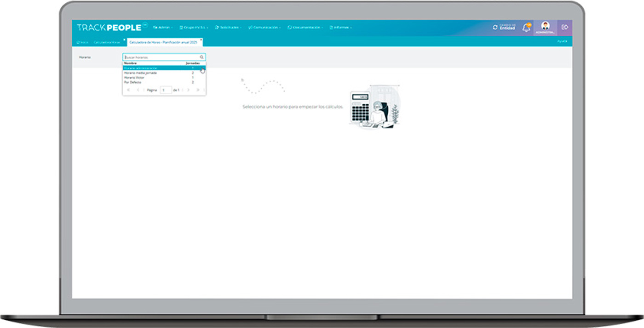
Task: Switch to the Calculadora Horas tab
Action: [108, 42]
